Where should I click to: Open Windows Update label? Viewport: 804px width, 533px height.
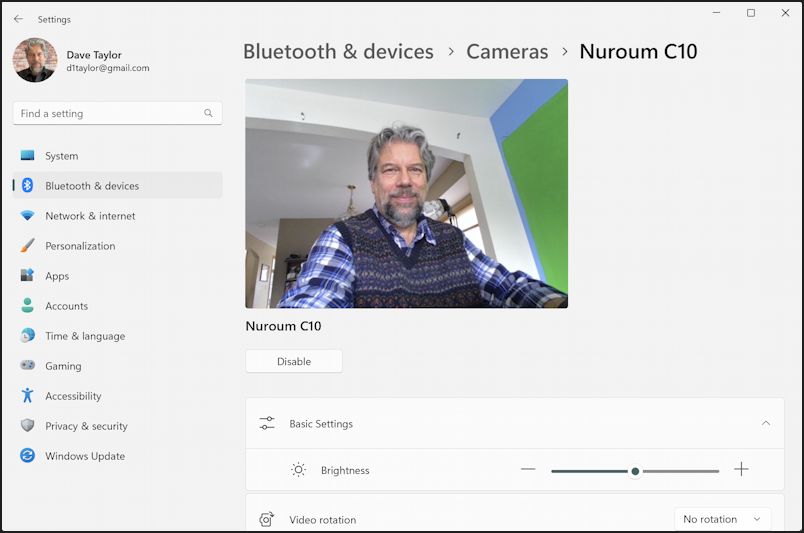[85, 456]
